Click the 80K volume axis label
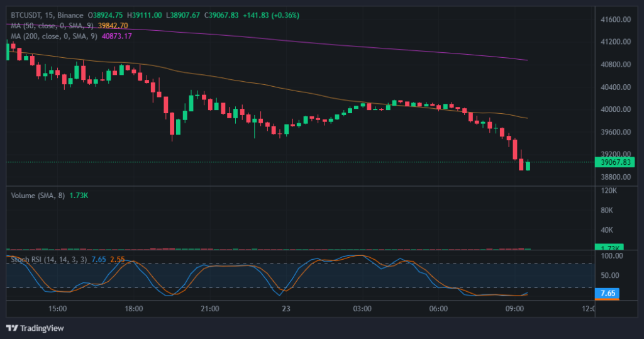This screenshot has width=644, height=339. [607, 211]
